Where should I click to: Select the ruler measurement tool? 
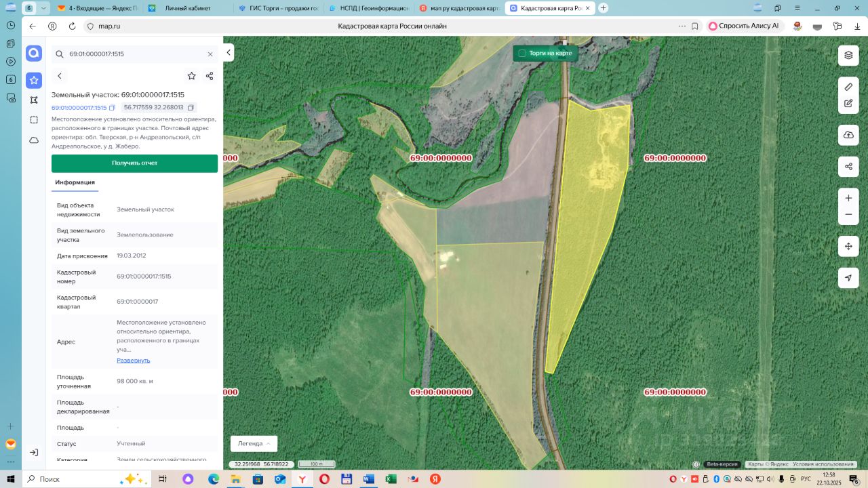848,87
